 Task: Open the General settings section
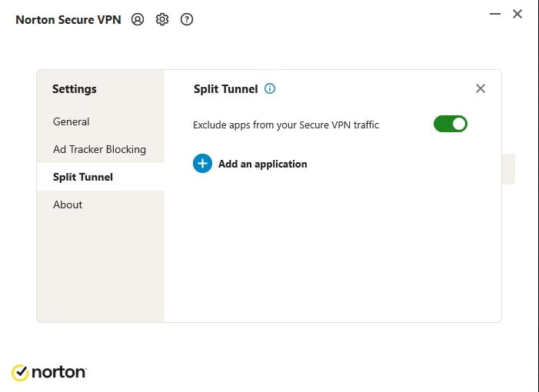click(x=72, y=121)
